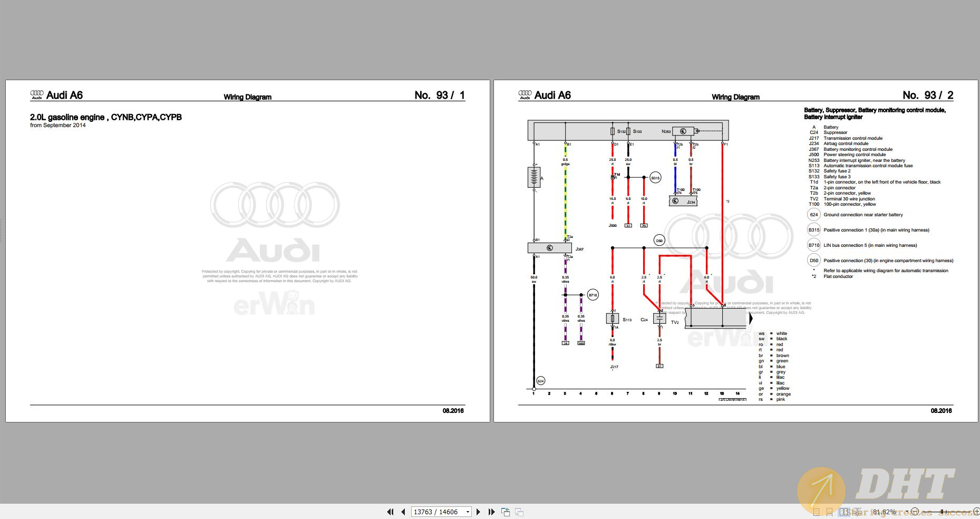Click 'No. 93 / 2' on the right page

point(928,95)
